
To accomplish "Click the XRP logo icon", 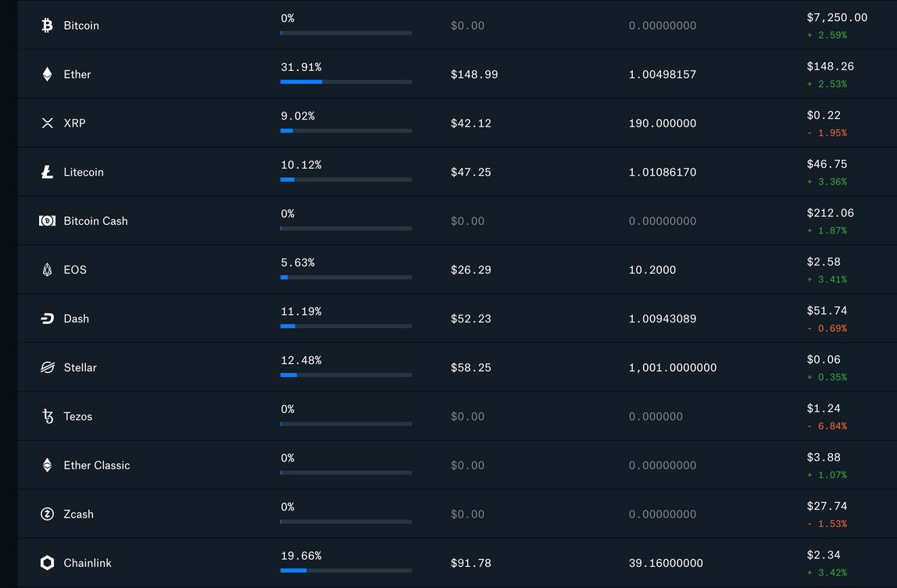I will tap(47, 123).
